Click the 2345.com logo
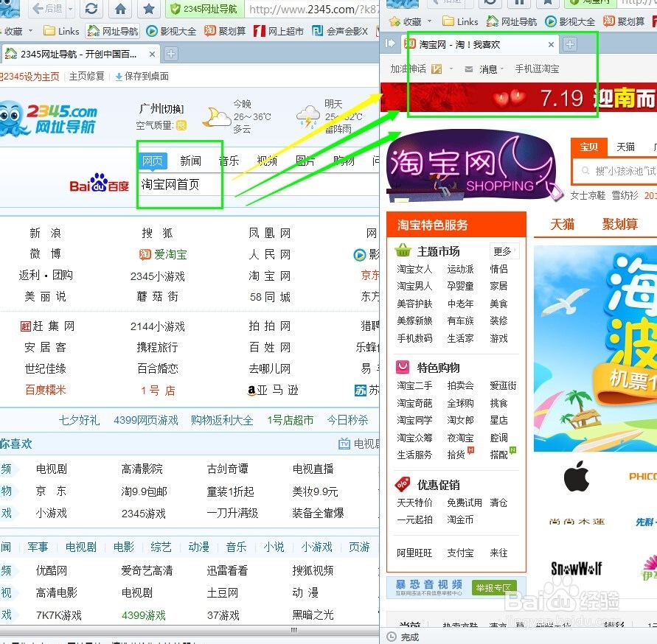This screenshot has height=644, width=657. pos(48,119)
